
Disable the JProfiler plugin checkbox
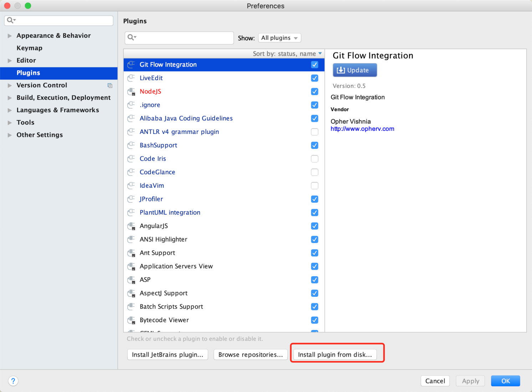pyautogui.click(x=314, y=199)
